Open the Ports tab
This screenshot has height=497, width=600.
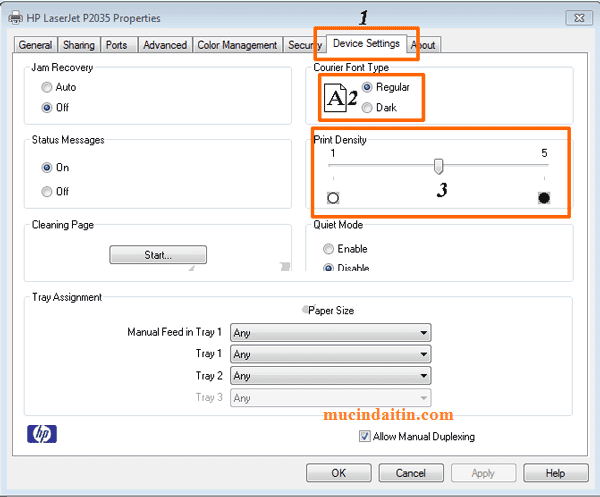[117, 45]
